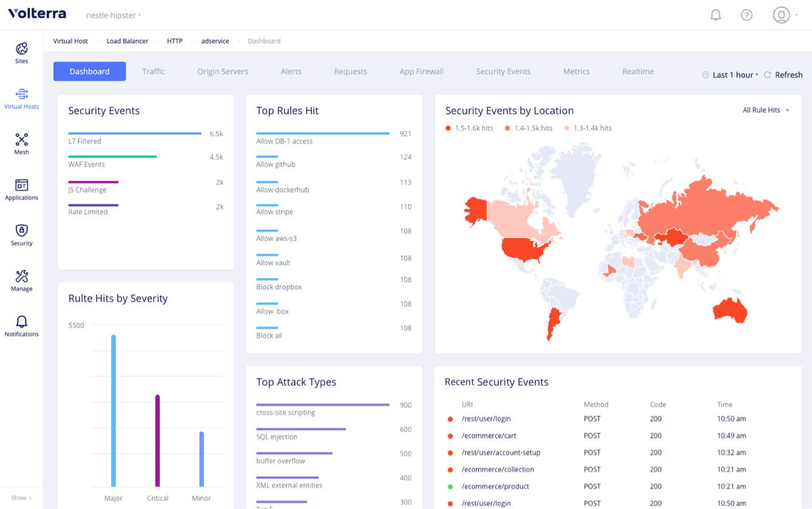This screenshot has width=812, height=509.
Task: Expand the nestle-hipster namespace dropdown
Action: click(113, 15)
